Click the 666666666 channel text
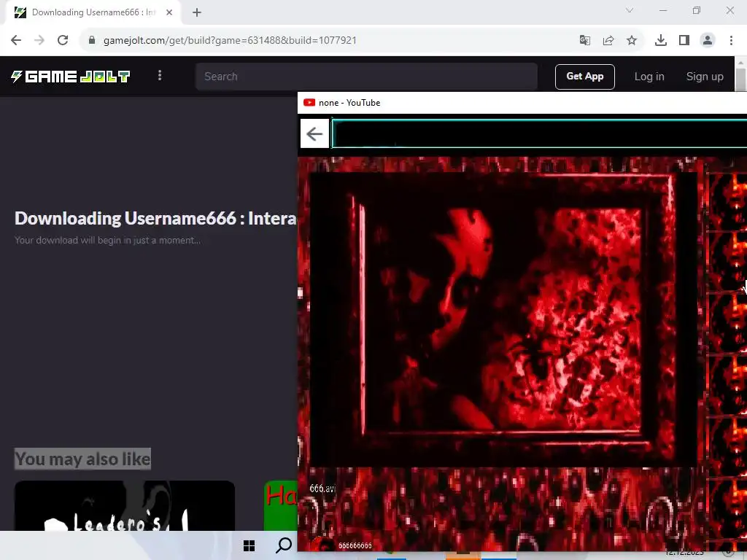 [355, 545]
